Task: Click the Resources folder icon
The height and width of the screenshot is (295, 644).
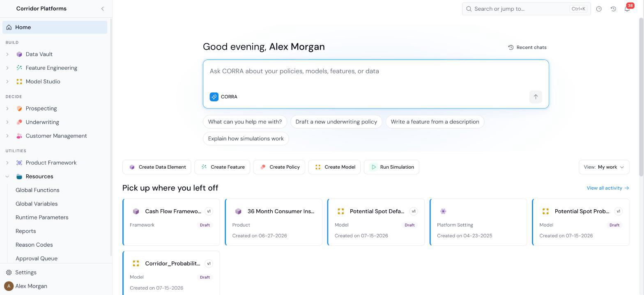Action: coord(19,176)
